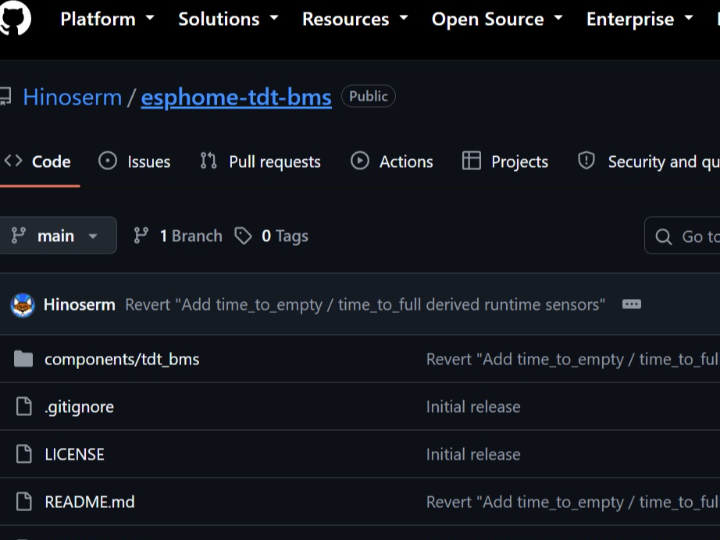Click the Issues circle icon
Viewport: 720px width, 540px height.
click(107, 161)
